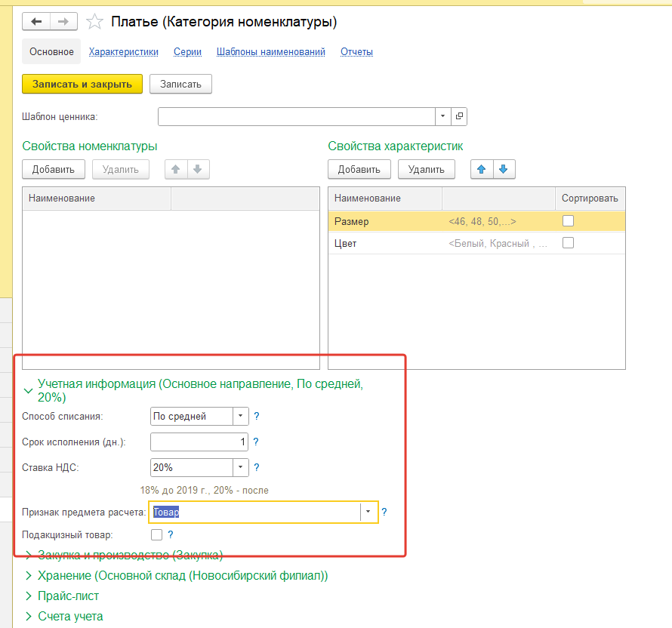
Task: Show help for Подакцизный товар
Action: [171, 534]
